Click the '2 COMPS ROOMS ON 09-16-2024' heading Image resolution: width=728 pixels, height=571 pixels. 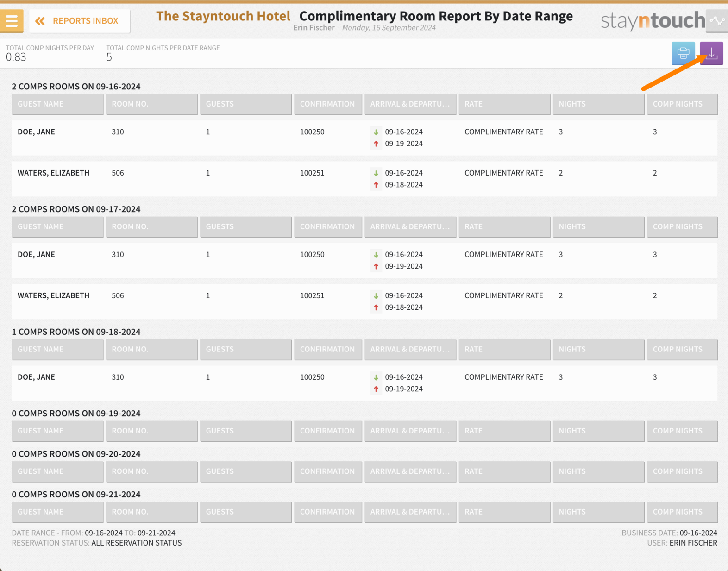tap(76, 87)
